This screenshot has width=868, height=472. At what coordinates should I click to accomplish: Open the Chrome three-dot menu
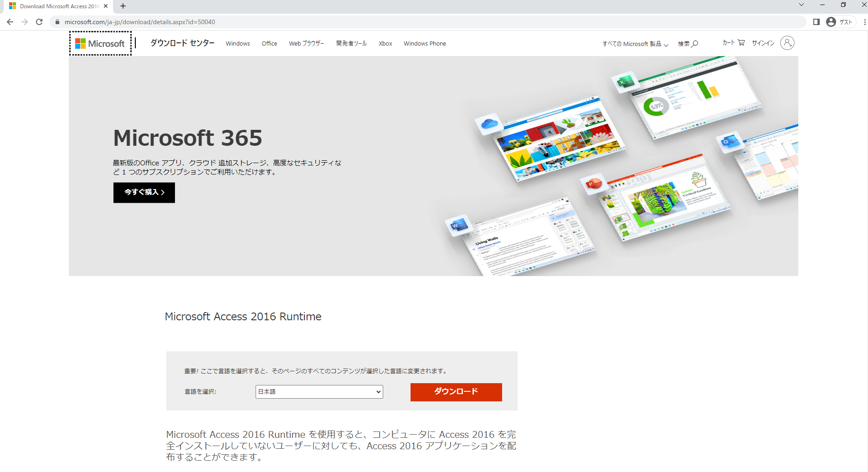(864, 22)
